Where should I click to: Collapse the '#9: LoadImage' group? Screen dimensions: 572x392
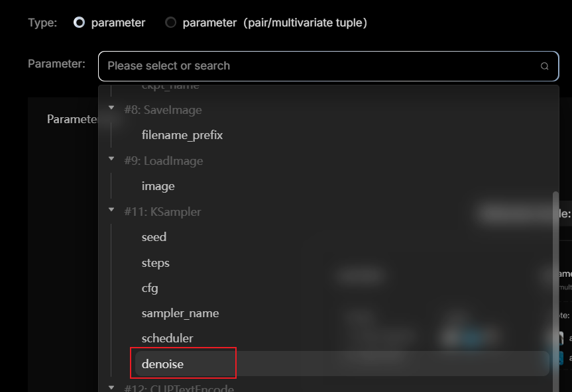click(x=111, y=160)
